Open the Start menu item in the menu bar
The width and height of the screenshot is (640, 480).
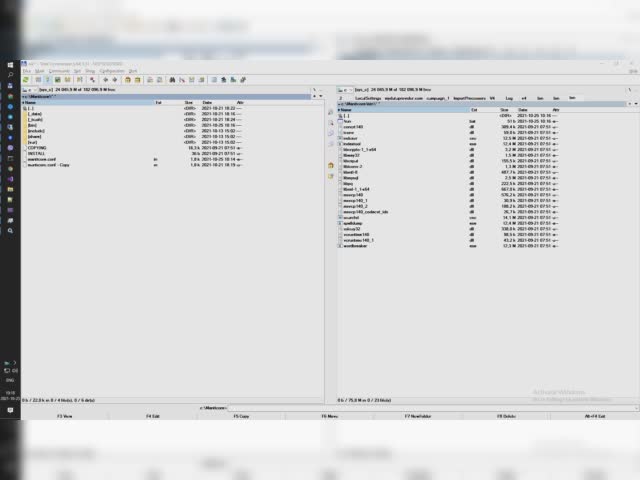coord(133,71)
